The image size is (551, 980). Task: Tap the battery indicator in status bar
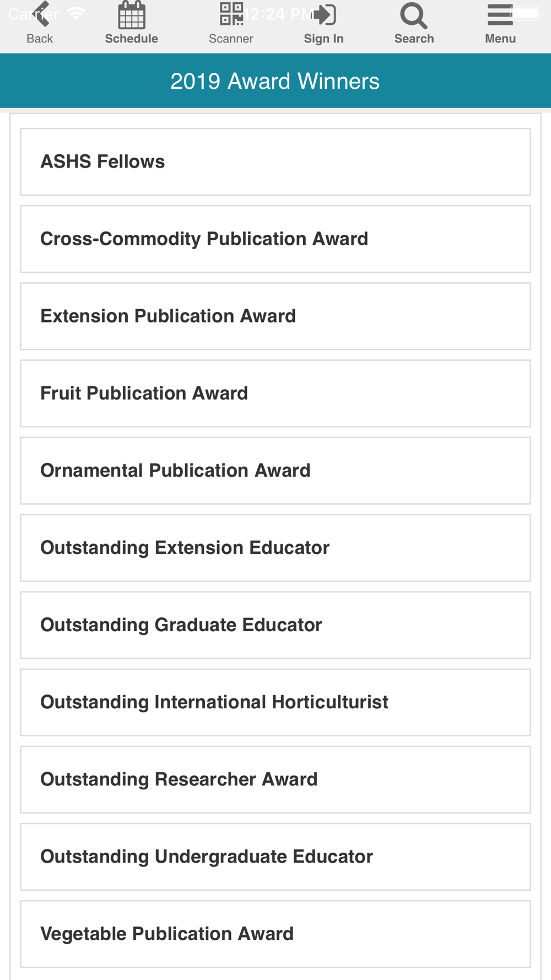point(527,13)
